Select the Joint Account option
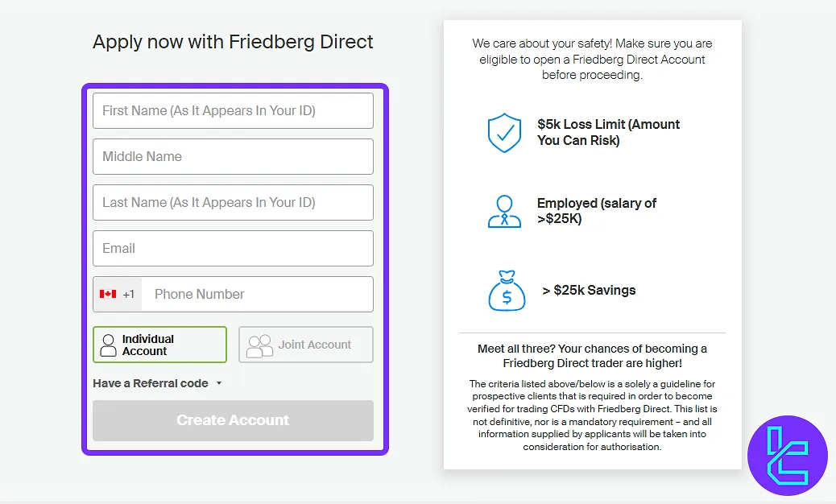The image size is (836, 504). tap(306, 345)
